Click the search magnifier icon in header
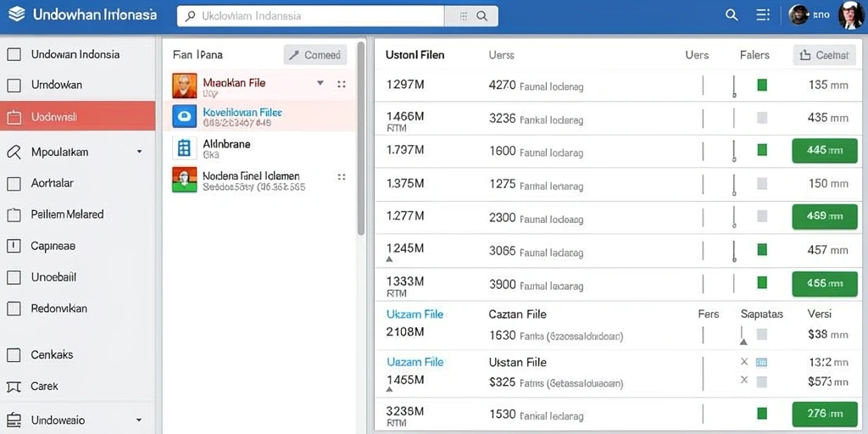The image size is (868, 434). pos(732,15)
